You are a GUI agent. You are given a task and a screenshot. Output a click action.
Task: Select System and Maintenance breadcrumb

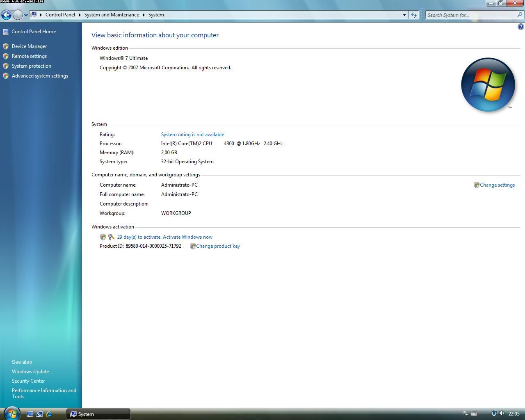[112, 15]
